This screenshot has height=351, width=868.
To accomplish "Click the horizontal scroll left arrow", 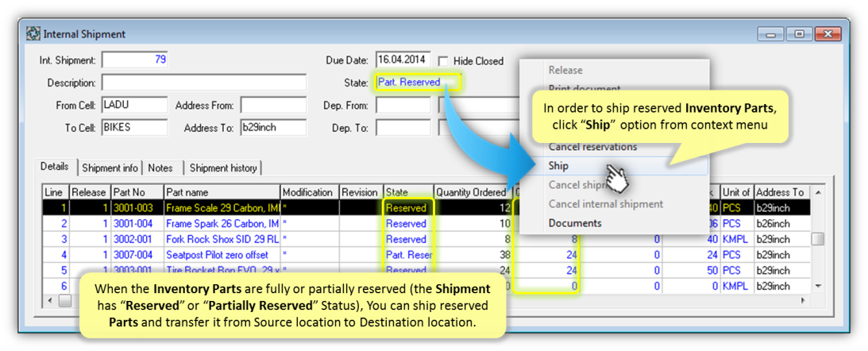I will pos(50,300).
